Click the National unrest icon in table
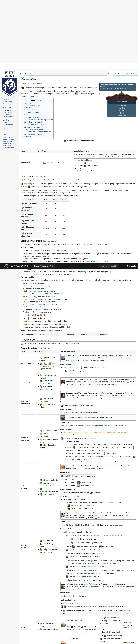 [23, 203]
